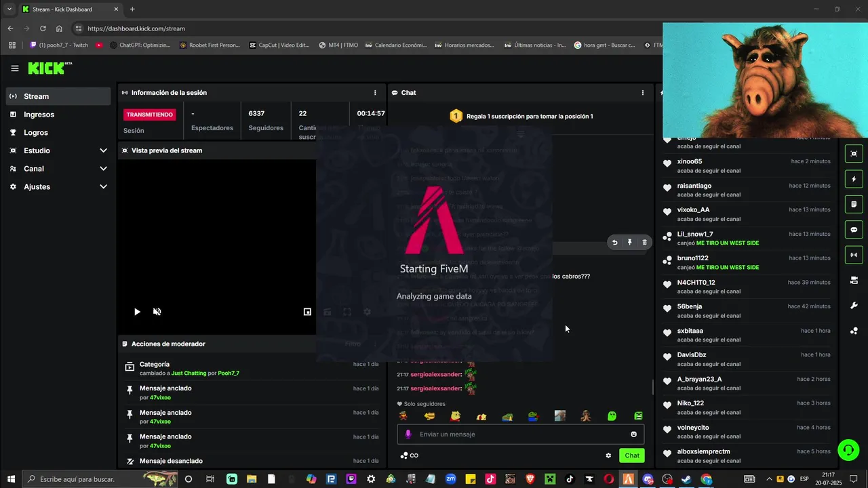The image size is (868, 488).
Task: Click the browser address bar URL
Action: coord(136,28)
